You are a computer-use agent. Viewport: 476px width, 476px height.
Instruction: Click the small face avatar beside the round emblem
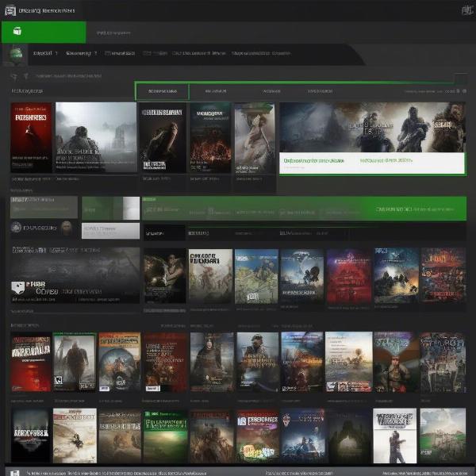pos(67,228)
